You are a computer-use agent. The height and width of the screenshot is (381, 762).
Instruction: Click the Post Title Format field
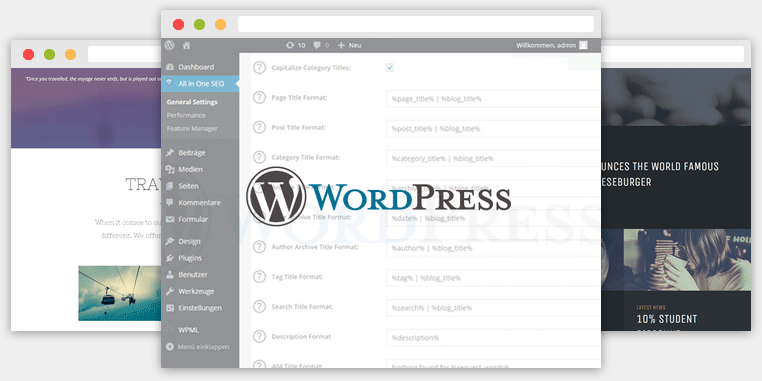click(493, 129)
